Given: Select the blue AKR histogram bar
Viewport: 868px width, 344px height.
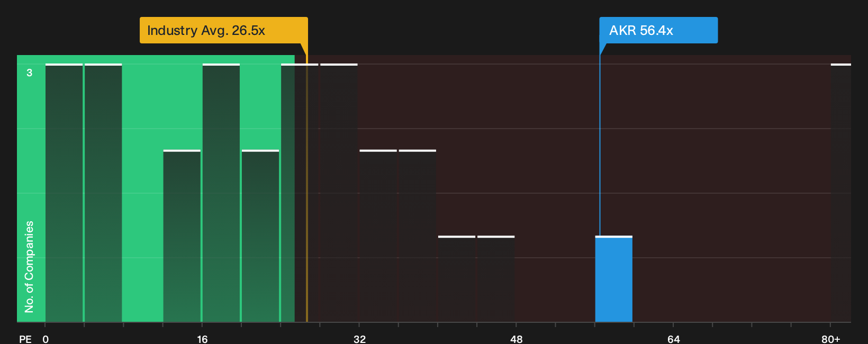Looking at the screenshot, I should (x=614, y=279).
